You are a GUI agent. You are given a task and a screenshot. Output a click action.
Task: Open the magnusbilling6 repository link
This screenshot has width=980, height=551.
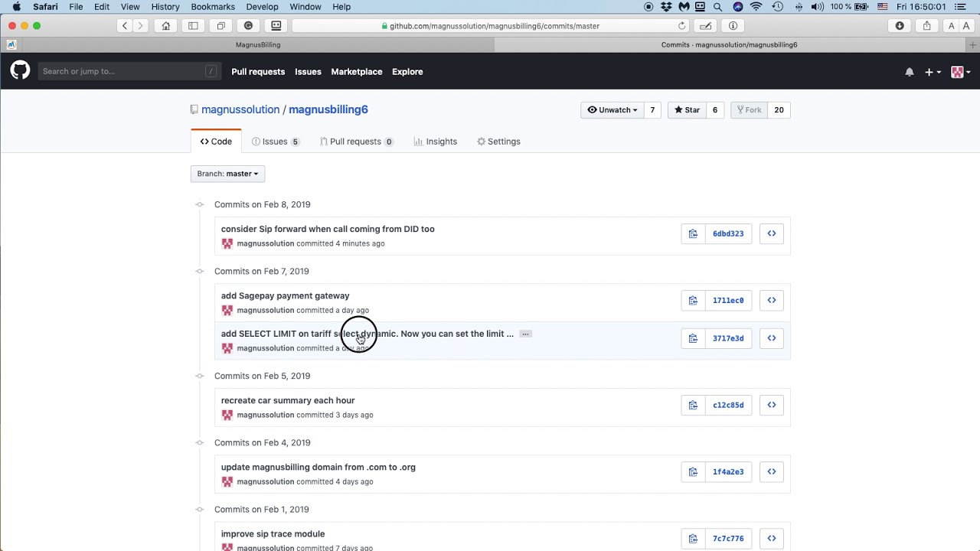tap(328, 109)
